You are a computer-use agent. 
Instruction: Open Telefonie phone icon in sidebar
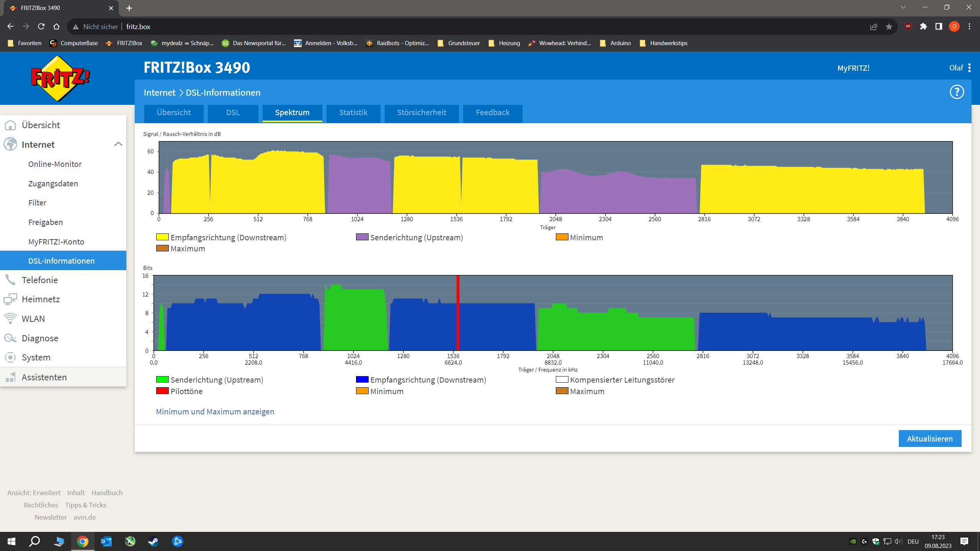[x=10, y=280]
